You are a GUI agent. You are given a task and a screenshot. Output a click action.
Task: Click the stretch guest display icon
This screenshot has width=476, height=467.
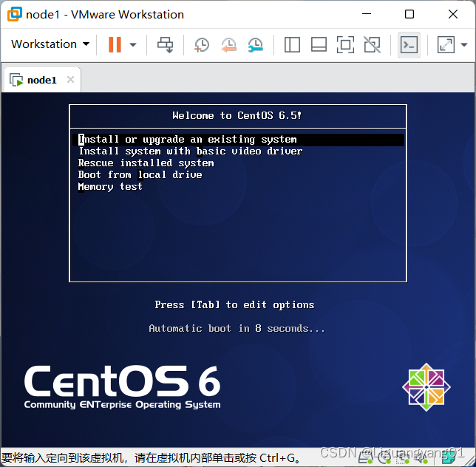point(446,44)
